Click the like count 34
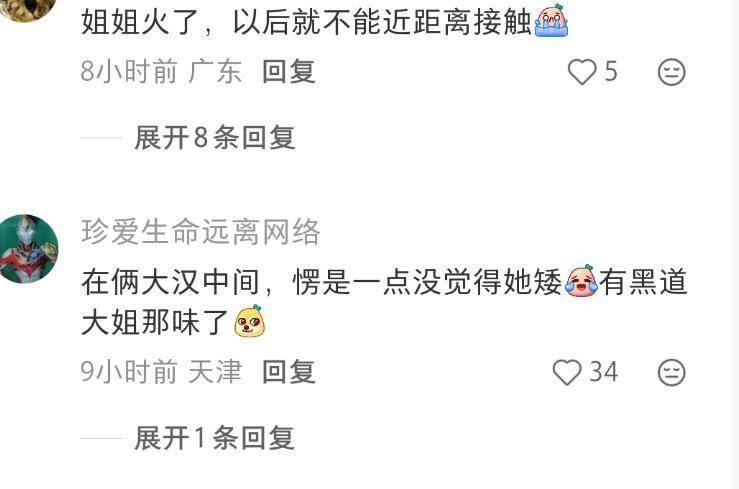739x489 pixels. pos(604,372)
